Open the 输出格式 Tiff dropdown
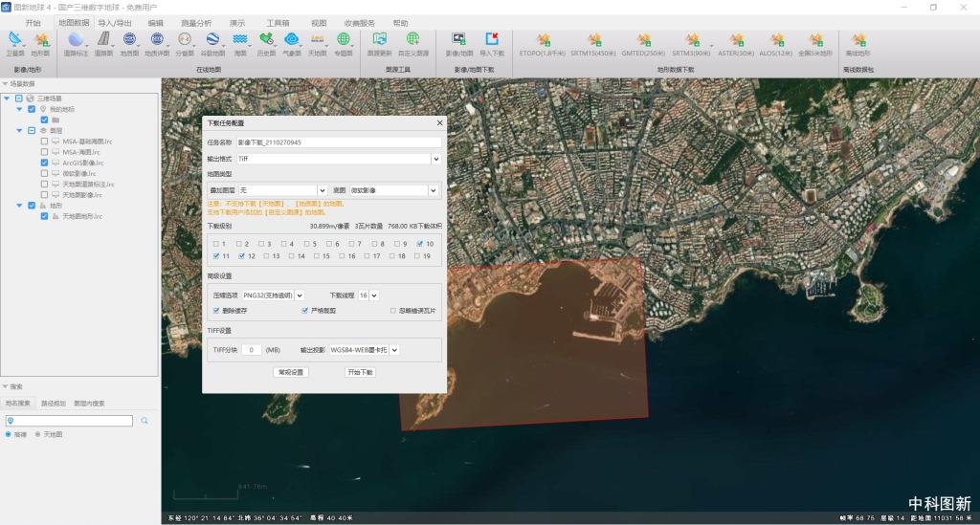The width and height of the screenshot is (980, 525). tap(435, 159)
